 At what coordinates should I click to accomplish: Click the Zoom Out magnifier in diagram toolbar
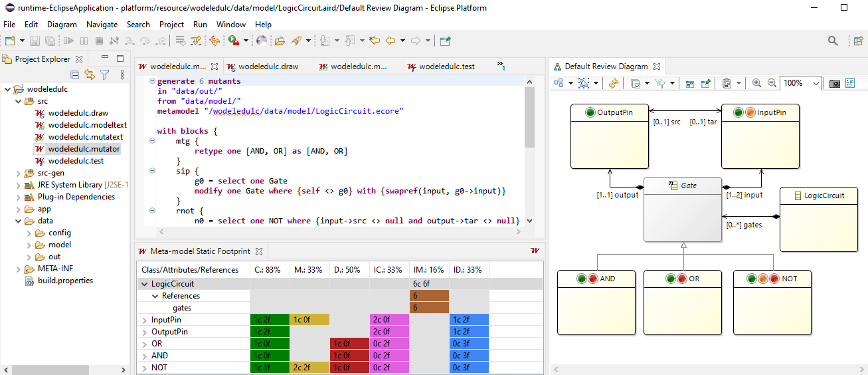[772, 83]
